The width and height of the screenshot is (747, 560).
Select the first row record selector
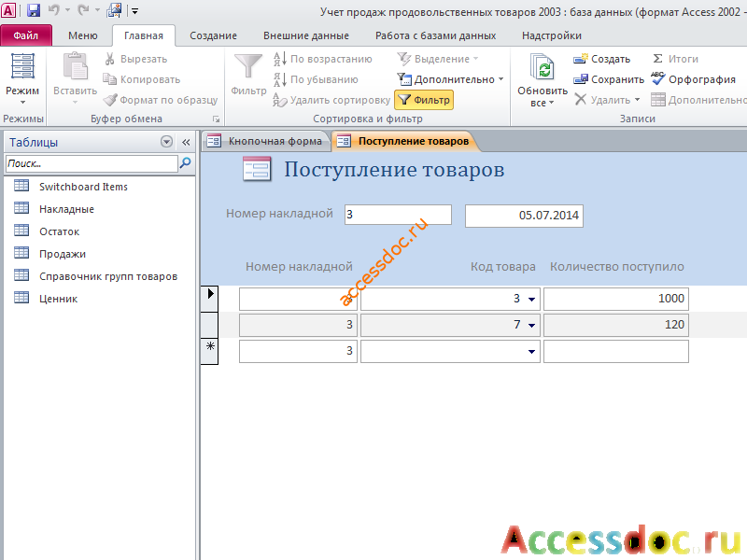click(209, 299)
